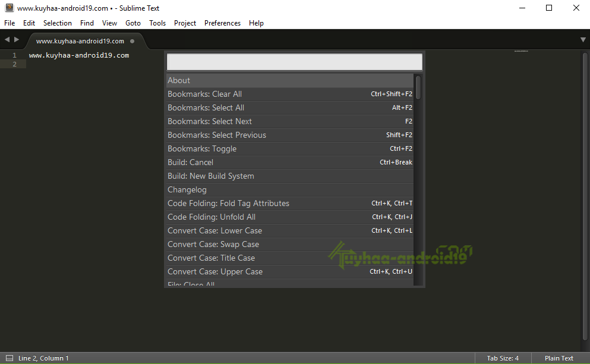
Task: Open the Edit menu
Action: (x=29, y=23)
